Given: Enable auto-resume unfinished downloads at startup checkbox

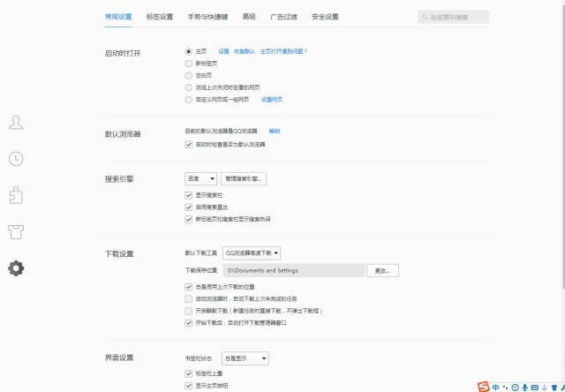Looking at the screenshot, I should (x=188, y=298).
